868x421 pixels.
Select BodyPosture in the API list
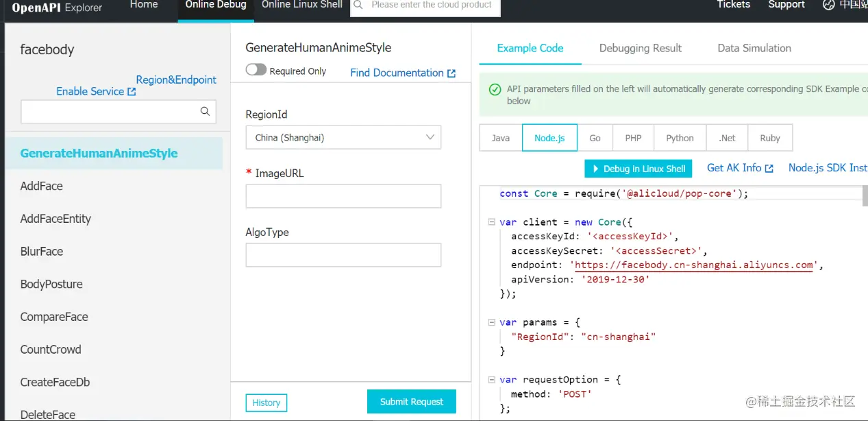(x=51, y=284)
